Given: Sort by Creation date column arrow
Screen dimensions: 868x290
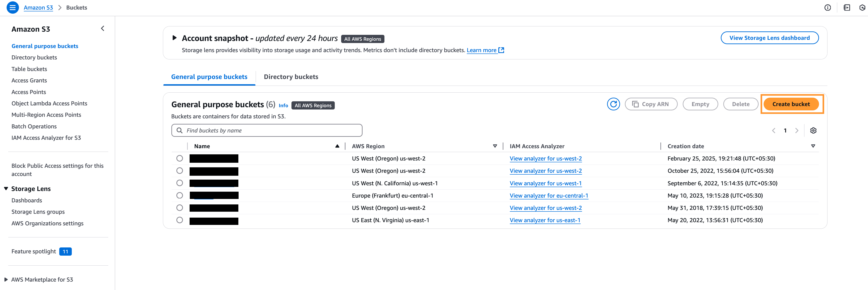Looking at the screenshot, I should pyautogui.click(x=813, y=146).
